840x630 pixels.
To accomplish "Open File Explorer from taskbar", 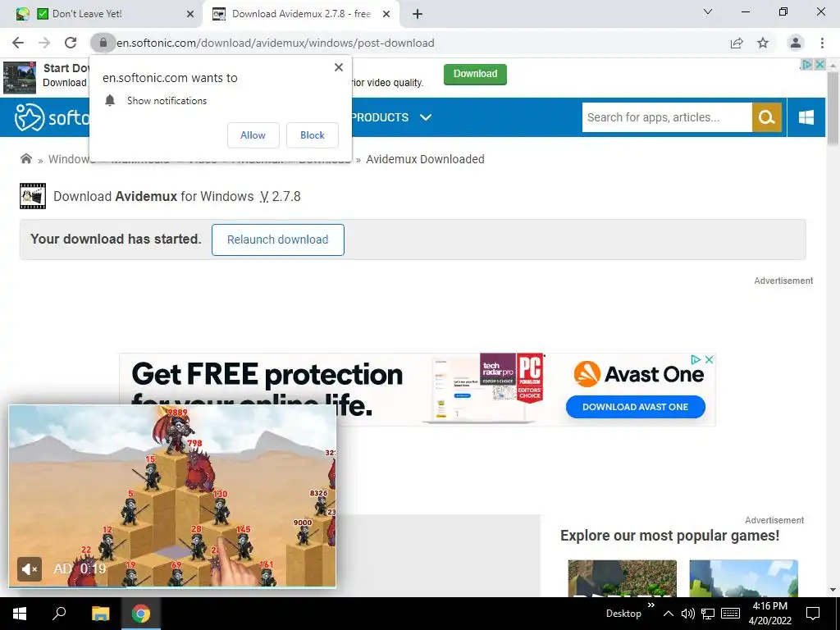I will (x=100, y=614).
